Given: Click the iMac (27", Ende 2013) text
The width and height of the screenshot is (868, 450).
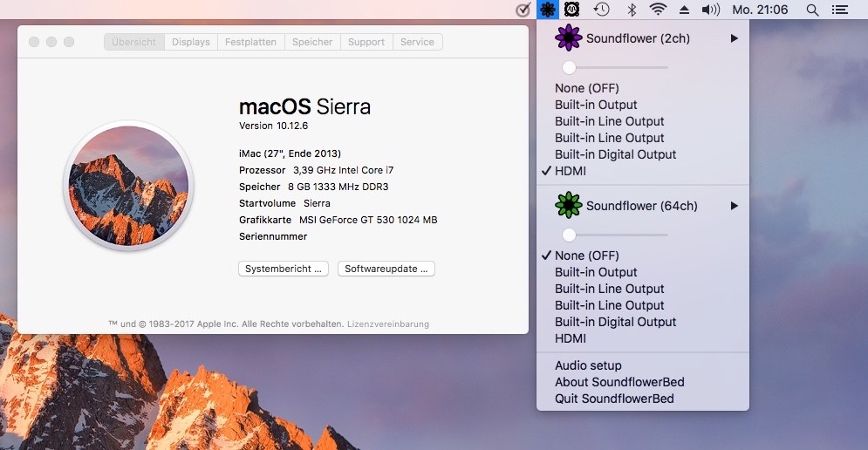Looking at the screenshot, I should [x=290, y=153].
